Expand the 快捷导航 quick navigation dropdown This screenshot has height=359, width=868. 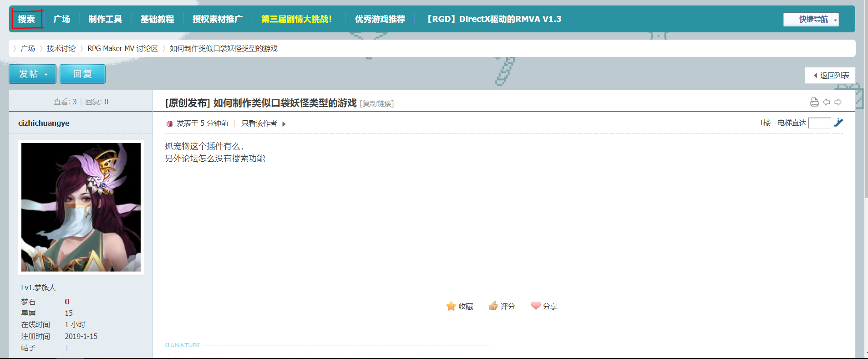click(835, 20)
